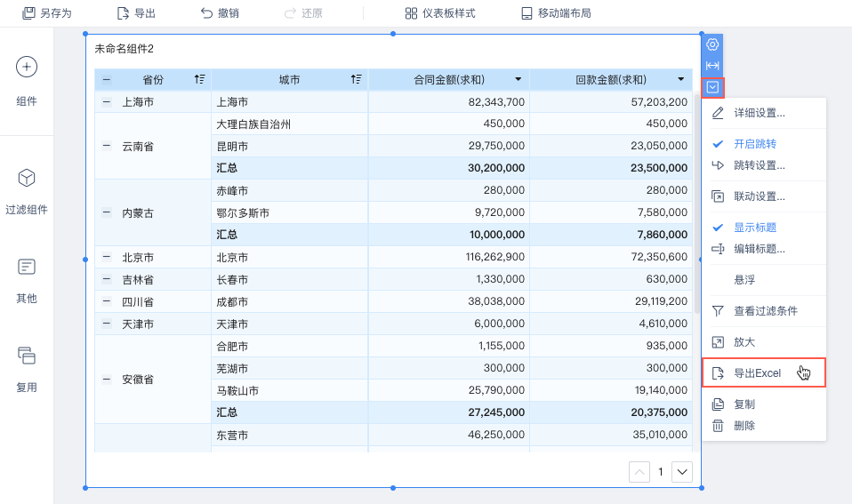This screenshot has height=504, width=852.
Task: Open 跳转设置... menu item
Action: [x=764, y=165]
